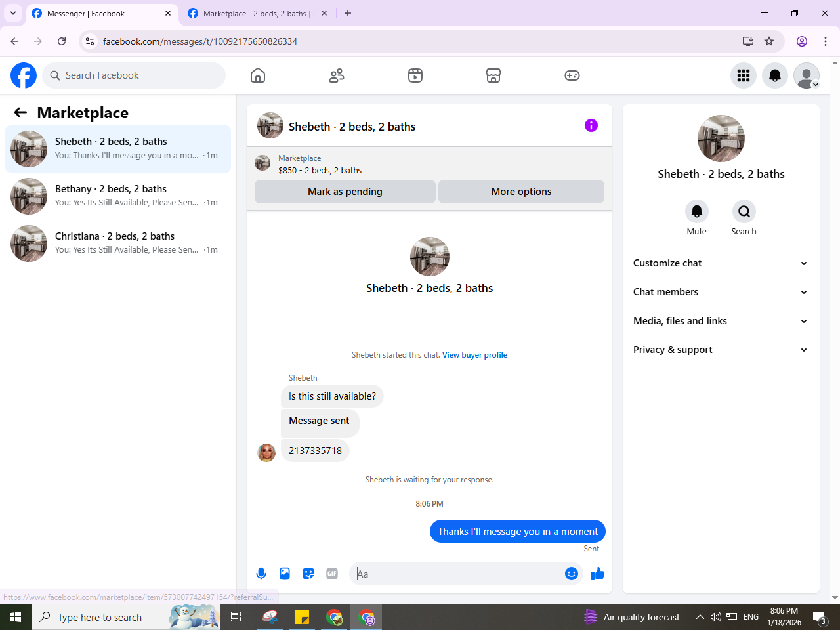Open Reels video icon
This screenshot has height=630, width=840.
(415, 75)
